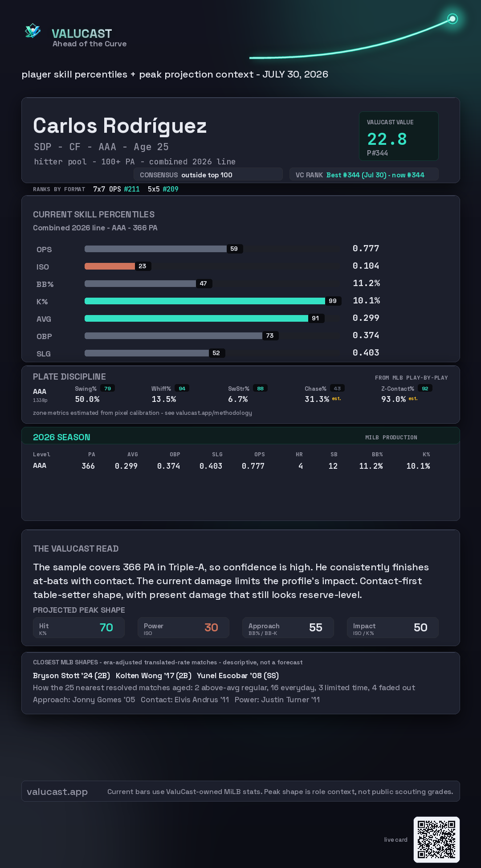Screen dimensions: 481x868
Task: Click the Z-Contact% 92 percentile chip
Action: point(425,389)
